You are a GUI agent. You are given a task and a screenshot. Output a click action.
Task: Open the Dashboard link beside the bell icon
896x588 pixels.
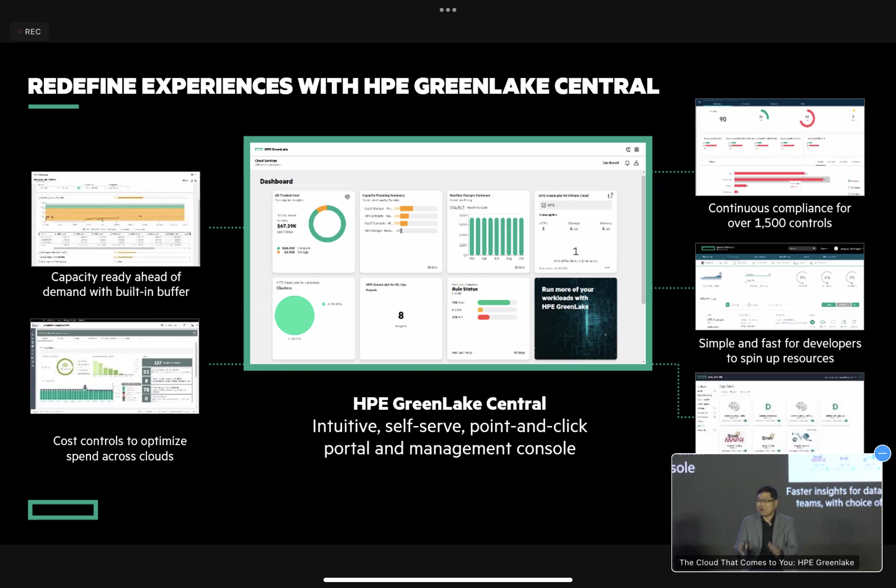click(x=611, y=163)
